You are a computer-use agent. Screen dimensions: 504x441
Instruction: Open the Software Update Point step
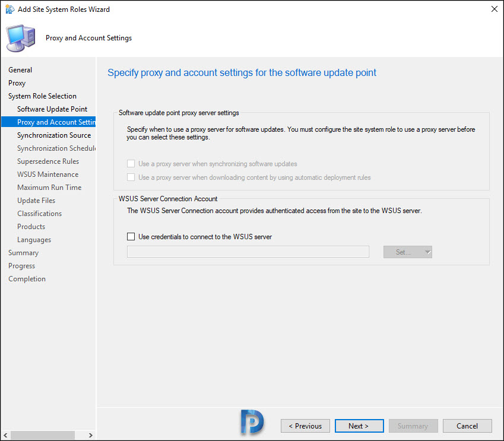point(52,109)
